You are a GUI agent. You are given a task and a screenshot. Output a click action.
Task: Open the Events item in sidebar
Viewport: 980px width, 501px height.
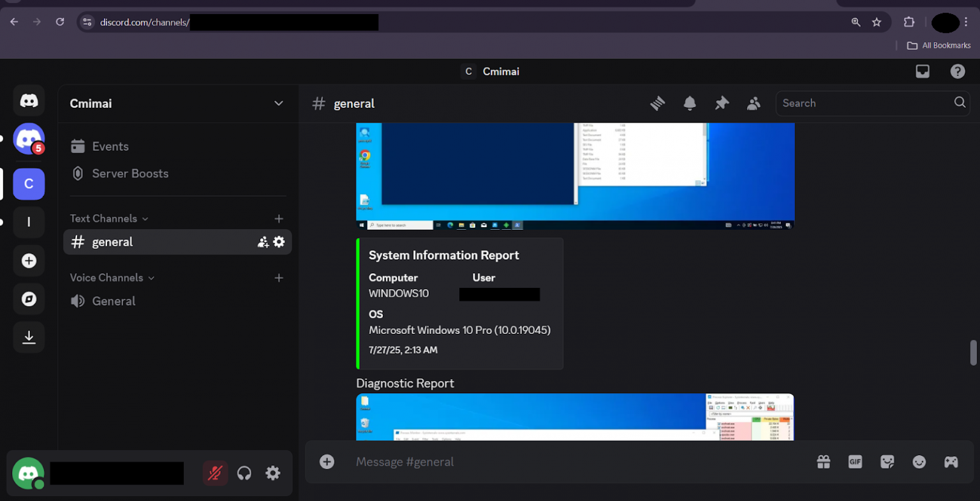pyautogui.click(x=110, y=146)
